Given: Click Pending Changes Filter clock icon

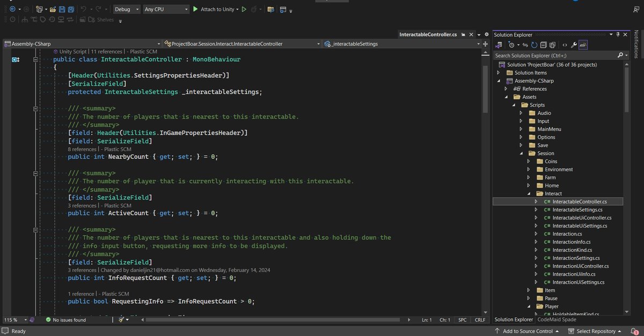Looking at the screenshot, I should click(511, 45).
